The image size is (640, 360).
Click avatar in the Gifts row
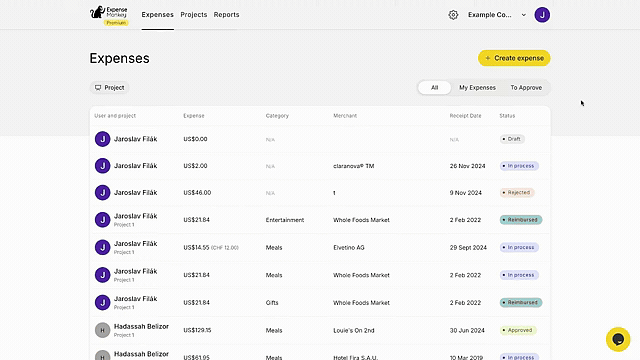coord(102,302)
